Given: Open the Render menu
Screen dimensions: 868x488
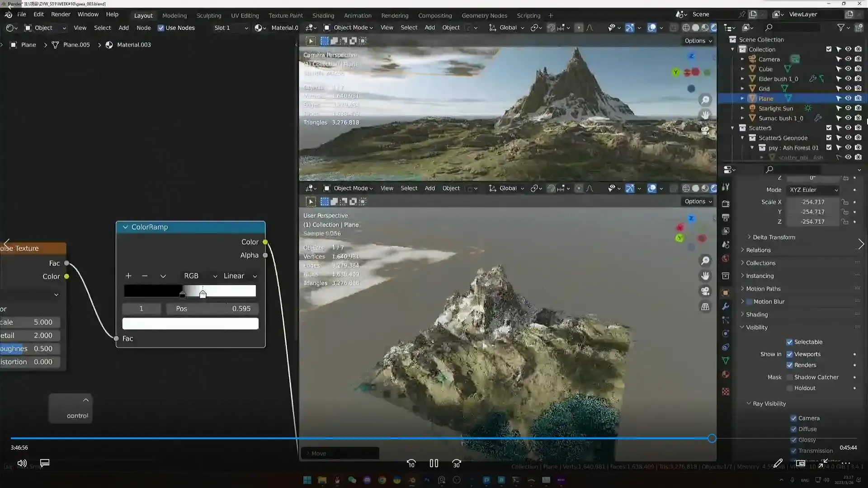Looking at the screenshot, I should [x=61, y=14].
